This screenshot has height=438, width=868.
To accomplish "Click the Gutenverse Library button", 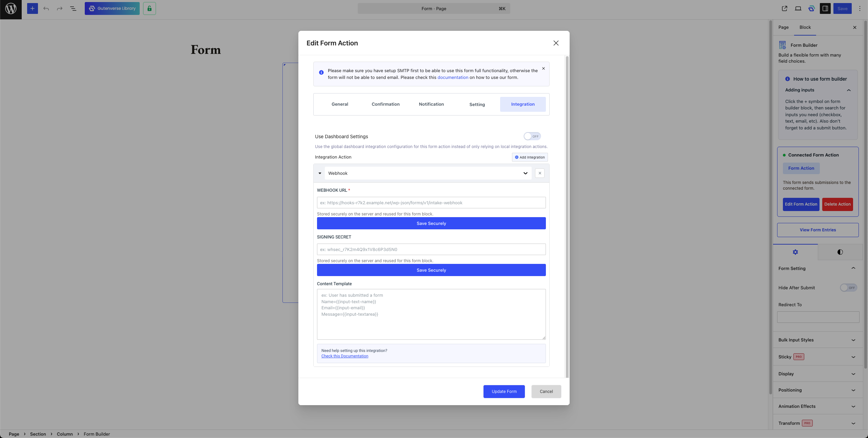I will click(112, 8).
